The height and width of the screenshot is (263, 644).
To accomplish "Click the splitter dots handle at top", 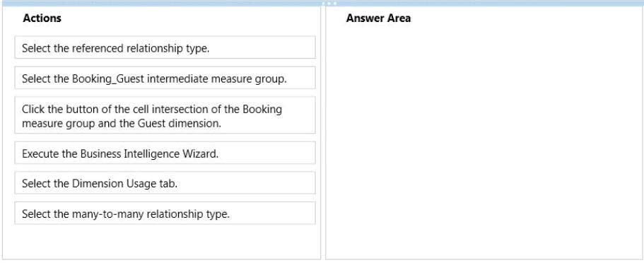I will pyautogui.click(x=329, y=4).
